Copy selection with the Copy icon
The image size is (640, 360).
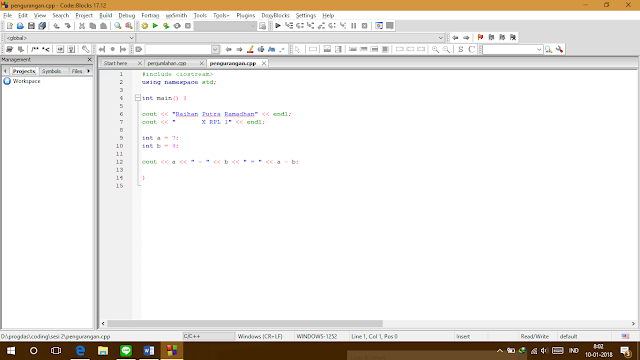pos(93,26)
